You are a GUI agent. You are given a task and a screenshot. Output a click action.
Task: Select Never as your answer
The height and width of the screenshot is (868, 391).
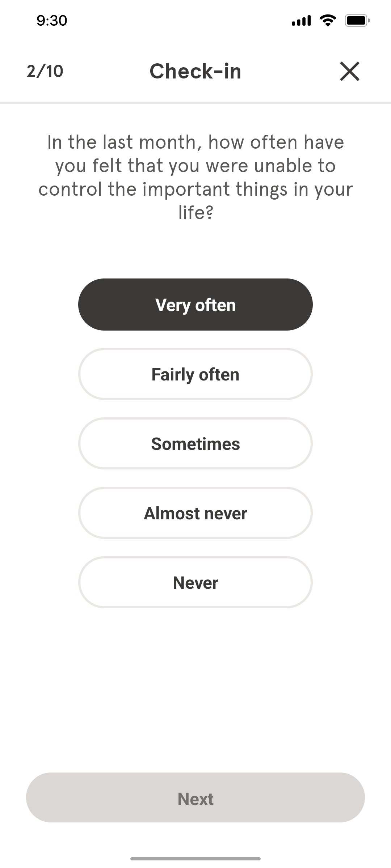(195, 582)
